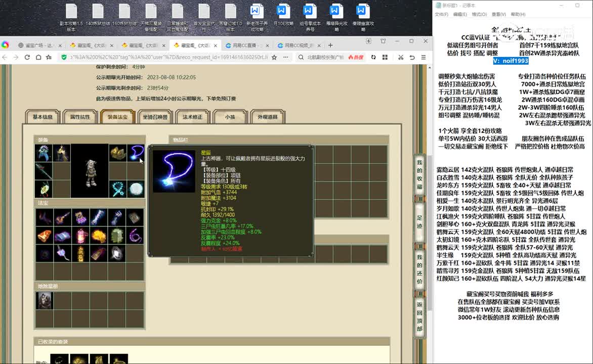
Task: Open the browser apps grid icon
Action: (385, 57)
